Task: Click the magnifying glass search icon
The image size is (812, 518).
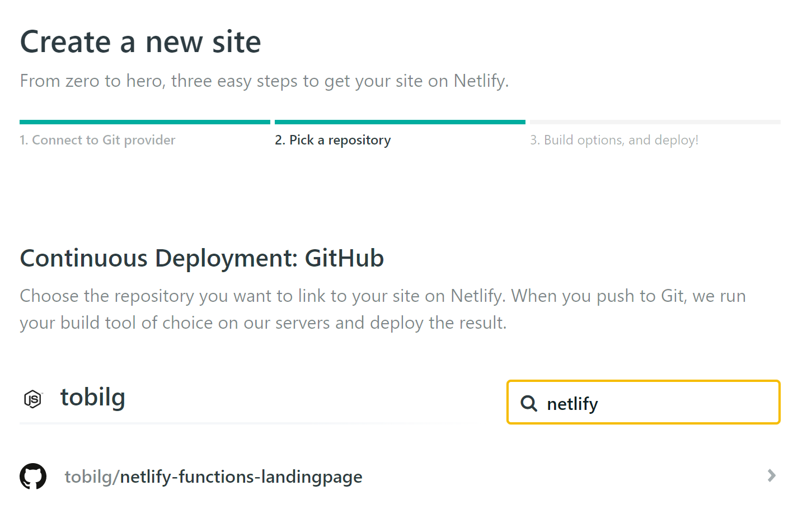Action: (528, 403)
